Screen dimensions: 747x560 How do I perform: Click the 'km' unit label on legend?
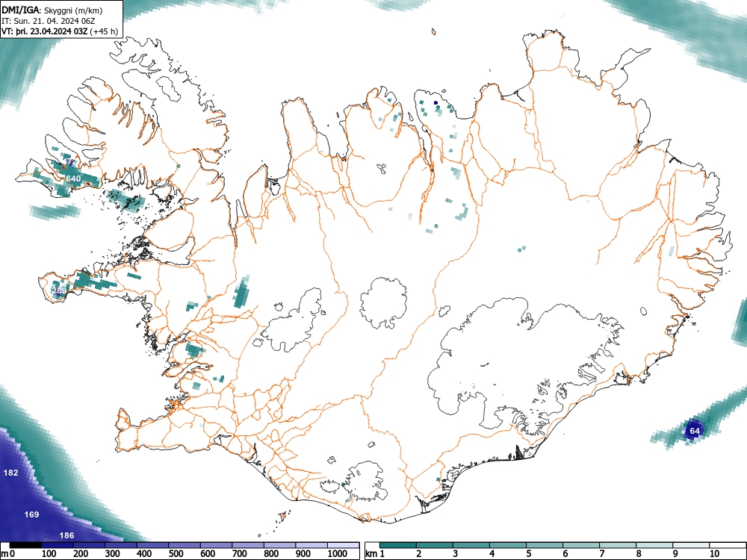click(371, 554)
